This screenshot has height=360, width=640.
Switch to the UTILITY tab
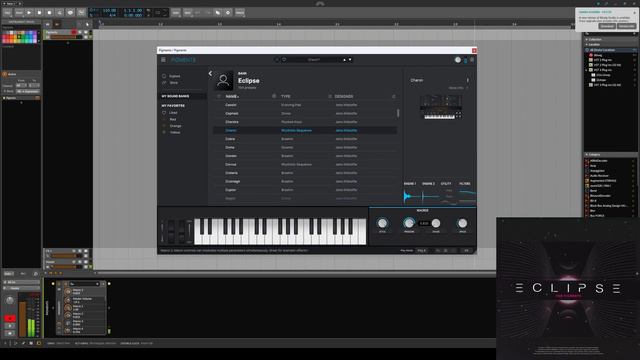pyautogui.click(x=446, y=184)
